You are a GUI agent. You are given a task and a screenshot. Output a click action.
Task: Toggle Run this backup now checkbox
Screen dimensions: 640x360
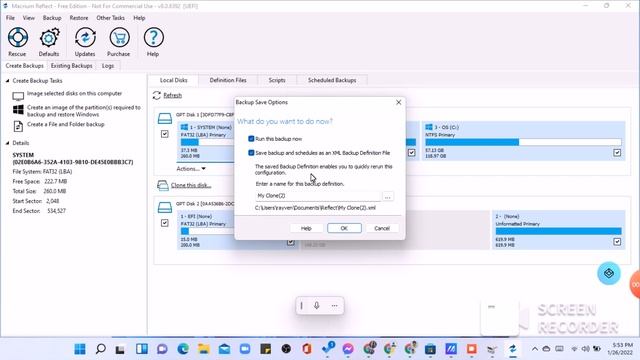pos(251,139)
